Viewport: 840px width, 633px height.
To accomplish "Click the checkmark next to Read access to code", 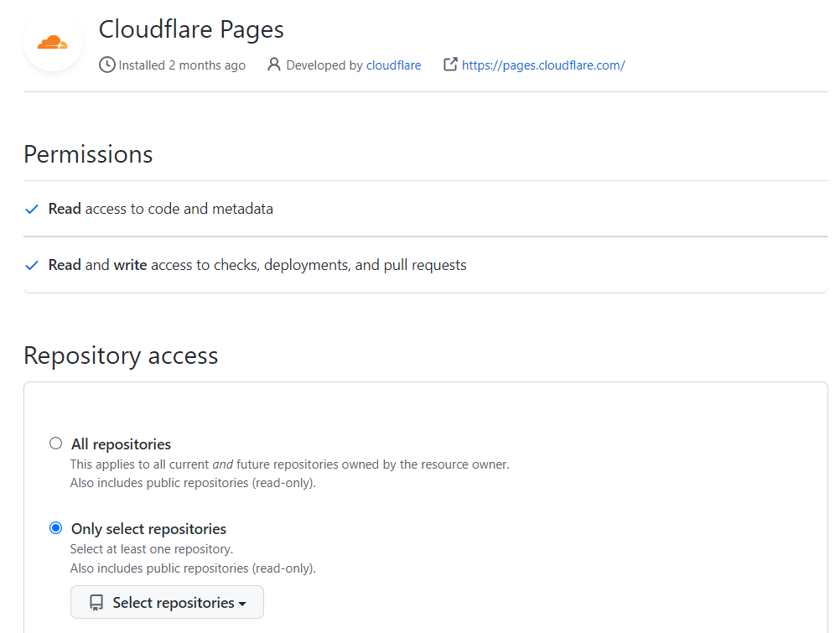I will [x=32, y=209].
